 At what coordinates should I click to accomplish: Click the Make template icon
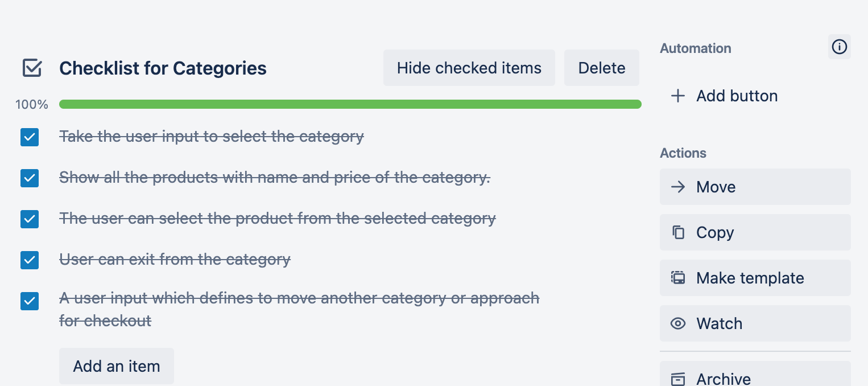click(x=677, y=278)
